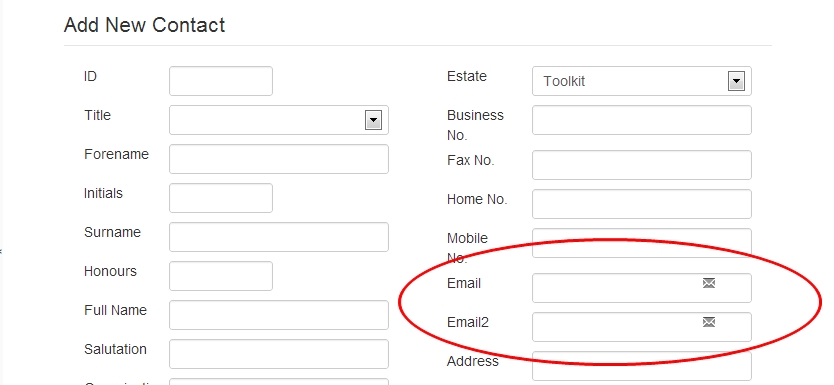Focus the Fax No. text box
Viewport: 834px width, 385px height.
click(641, 165)
